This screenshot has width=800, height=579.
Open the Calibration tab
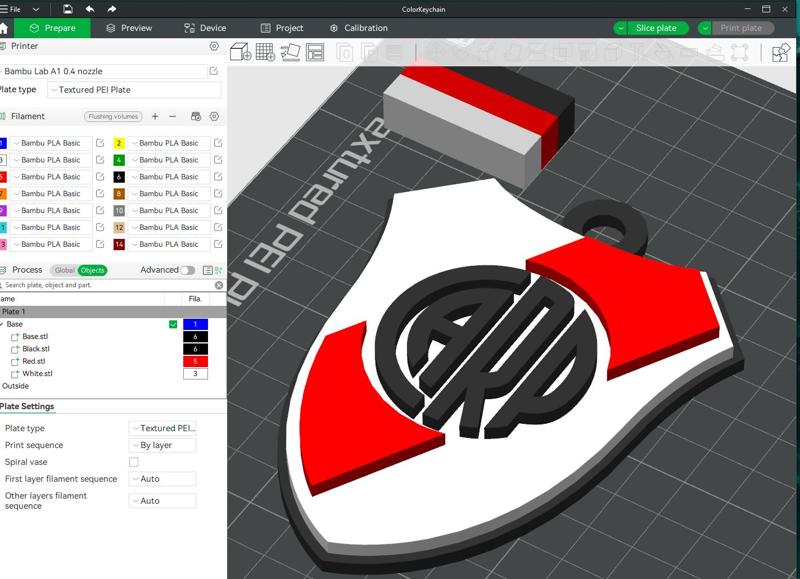(x=359, y=28)
